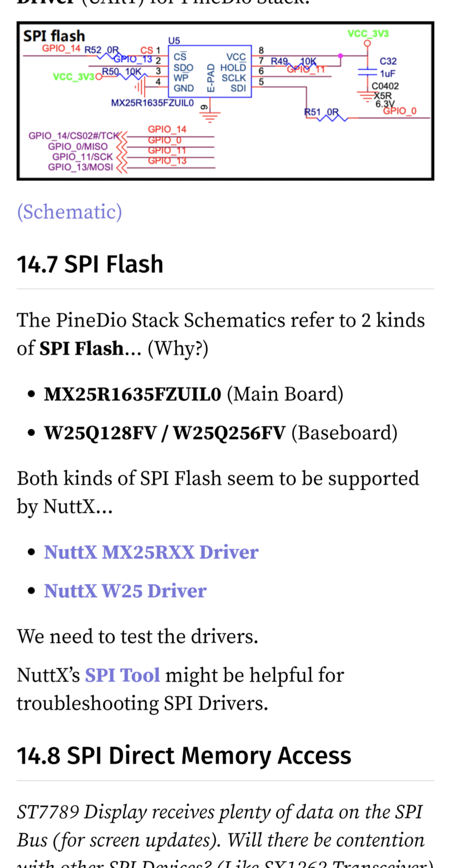Viewport: 450px width, 868px height.
Task: Click the U5 flash chip symbol
Action: pos(209,71)
